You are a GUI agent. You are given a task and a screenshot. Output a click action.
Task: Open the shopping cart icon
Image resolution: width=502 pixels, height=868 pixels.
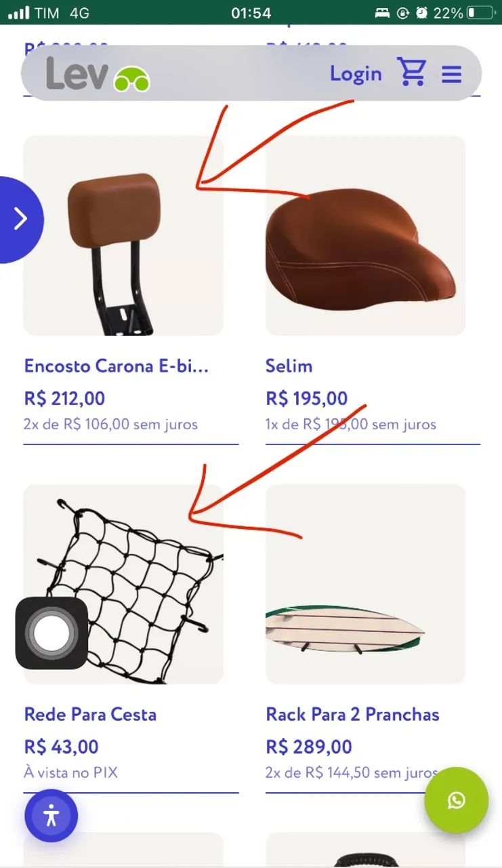[412, 72]
